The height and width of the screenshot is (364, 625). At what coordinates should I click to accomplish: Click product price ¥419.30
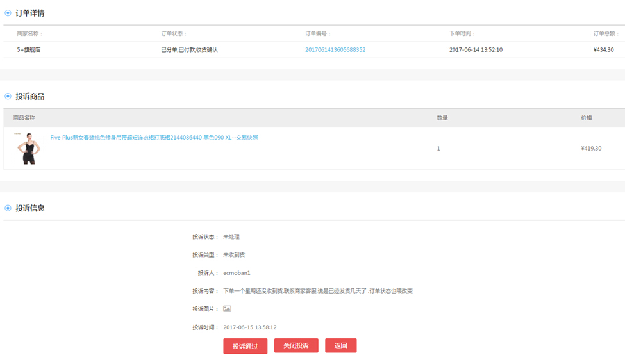click(x=591, y=148)
